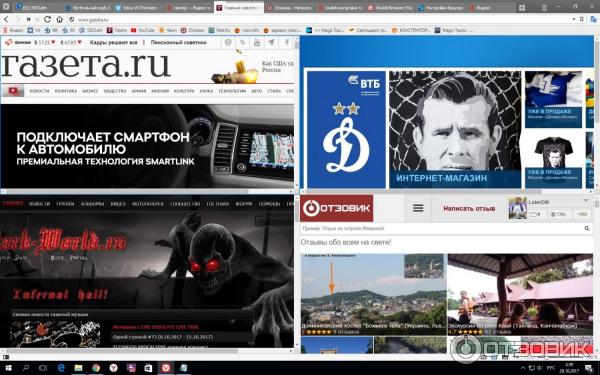
Task: Open ТЕХНОЛОГИИ in Gazeta.ru menu
Action: [232, 91]
